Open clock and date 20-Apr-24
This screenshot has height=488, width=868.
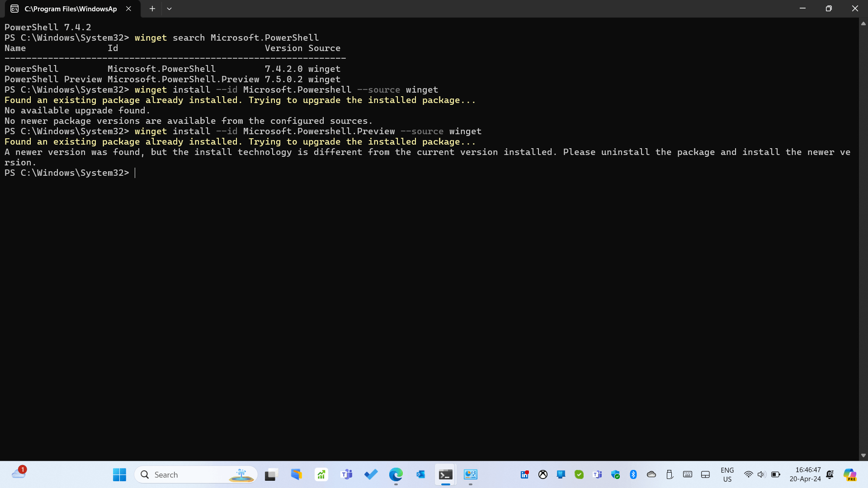805,474
